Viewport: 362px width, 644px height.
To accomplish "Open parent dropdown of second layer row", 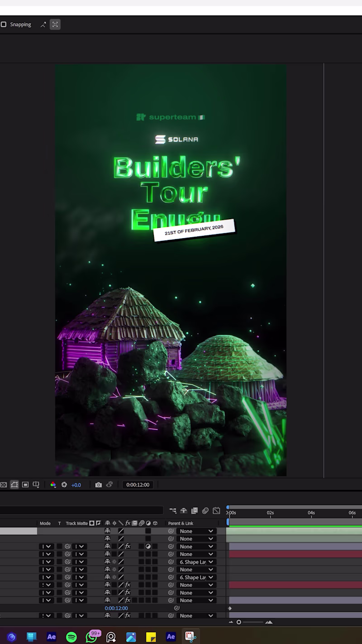I will pyautogui.click(x=196, y=539).
